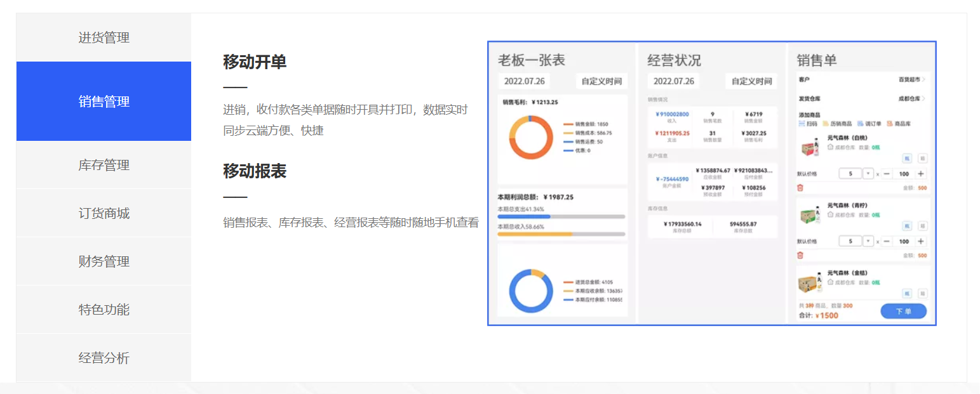The height and width of the screenshot is (394, 980).
Task: Expand the 客户 百货超市 chevron
Action: [x=923, y=79]
